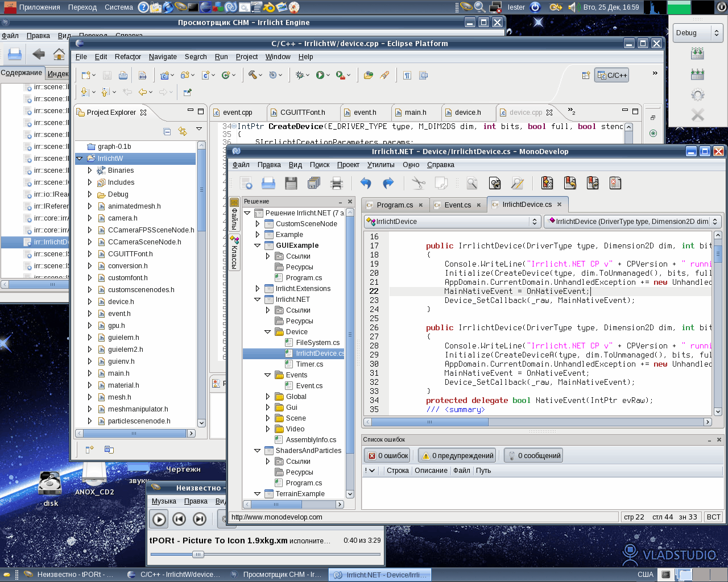Open Eclipse Refactor menu
Viewport: 728px width, 582px height.
(128, 57)
